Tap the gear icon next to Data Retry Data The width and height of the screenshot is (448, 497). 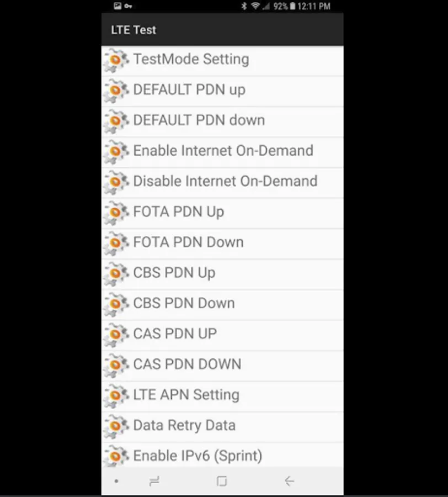coord(116,425)
